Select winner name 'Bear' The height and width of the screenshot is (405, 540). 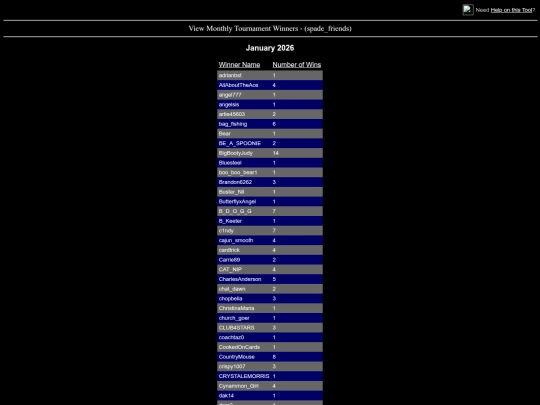[225, 134]
